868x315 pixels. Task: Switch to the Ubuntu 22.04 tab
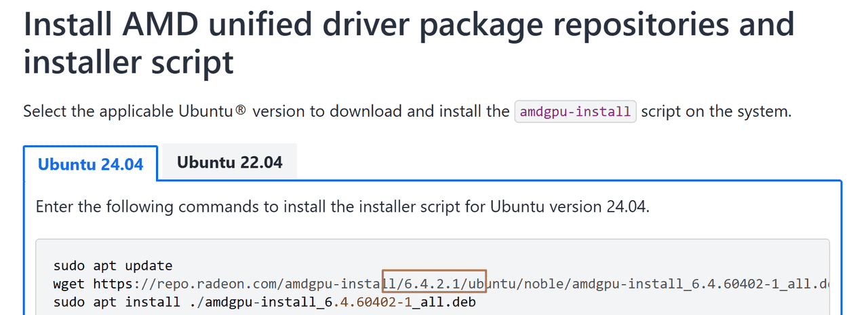tap(229, 162)
